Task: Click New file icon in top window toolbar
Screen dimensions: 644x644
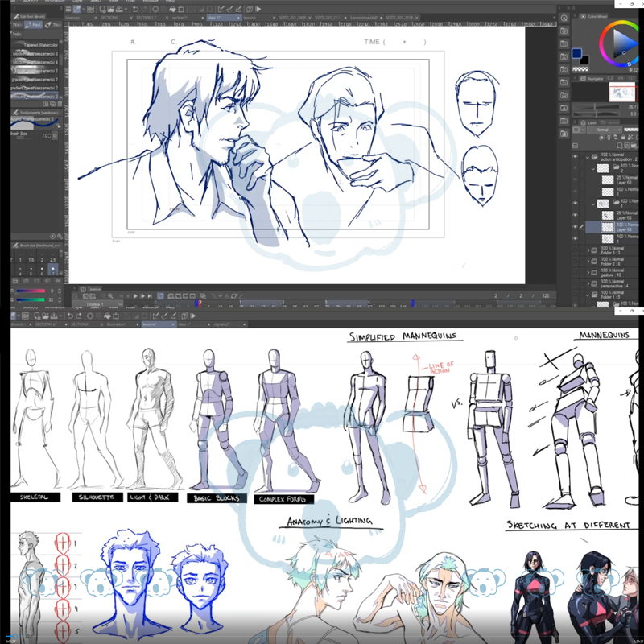Action: click(x=102, y=9)
